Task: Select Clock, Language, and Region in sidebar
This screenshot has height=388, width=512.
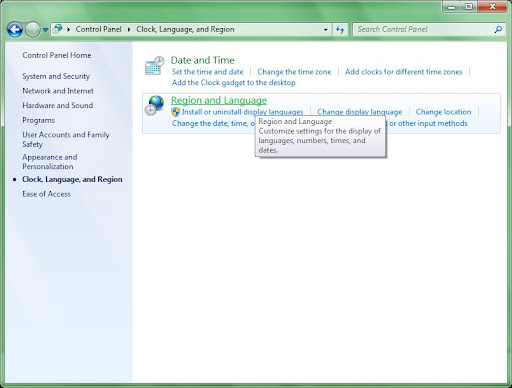Action: click(x=72, y=179)
